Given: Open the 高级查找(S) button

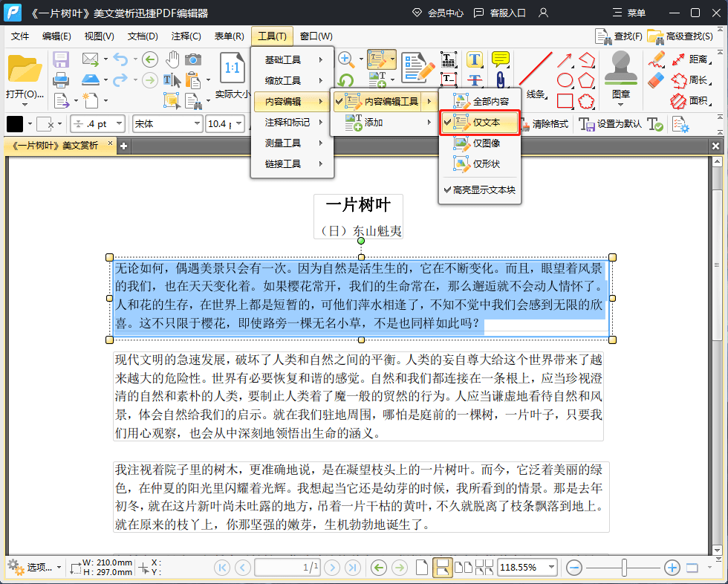Looking at the screenshot, I should (x=680, y=36).
